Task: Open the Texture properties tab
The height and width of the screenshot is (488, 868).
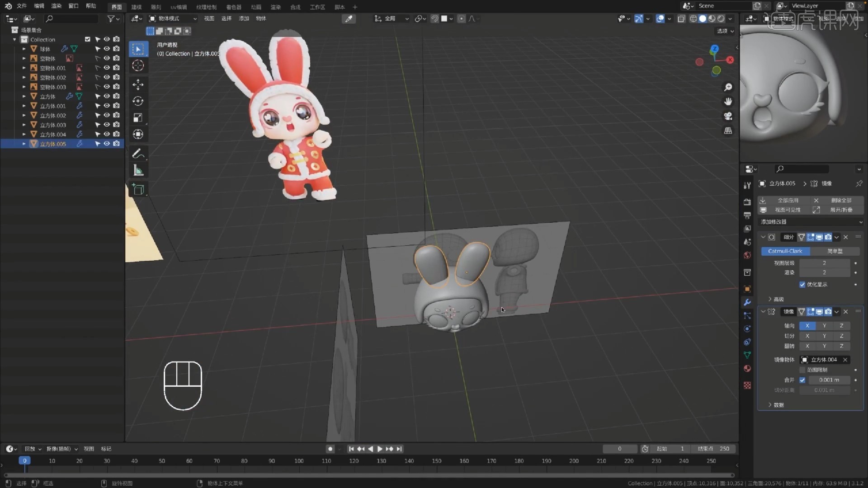Action: click(747, 385)
